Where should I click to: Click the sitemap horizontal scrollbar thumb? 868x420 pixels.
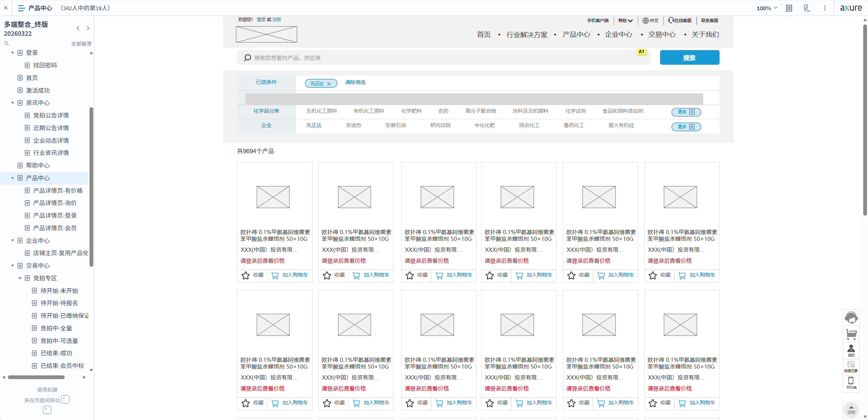(x=36, y=377)
